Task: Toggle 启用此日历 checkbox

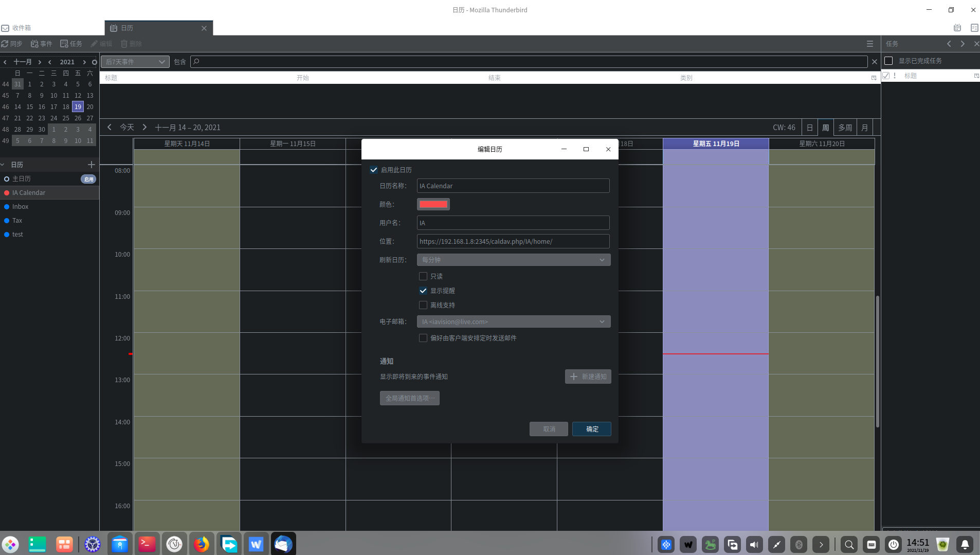Action: [374, 170]
